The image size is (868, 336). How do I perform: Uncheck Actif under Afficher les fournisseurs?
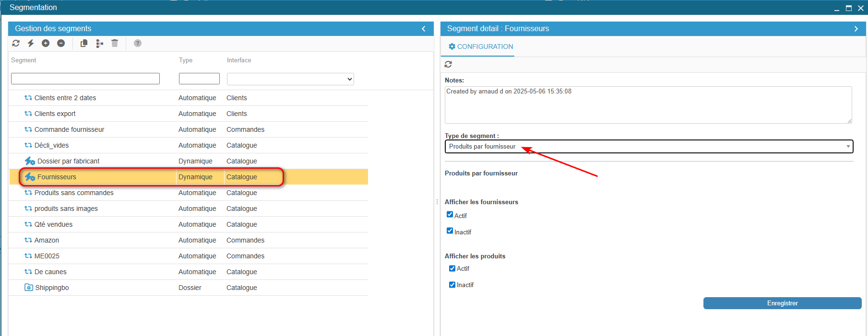pyautogui.click(x=450, y=215)
